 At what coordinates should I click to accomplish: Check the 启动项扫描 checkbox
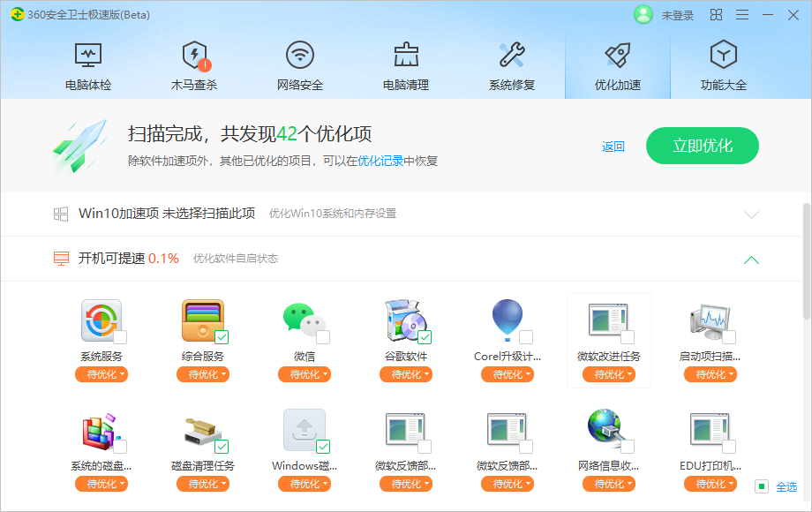[x=729, y=337]
